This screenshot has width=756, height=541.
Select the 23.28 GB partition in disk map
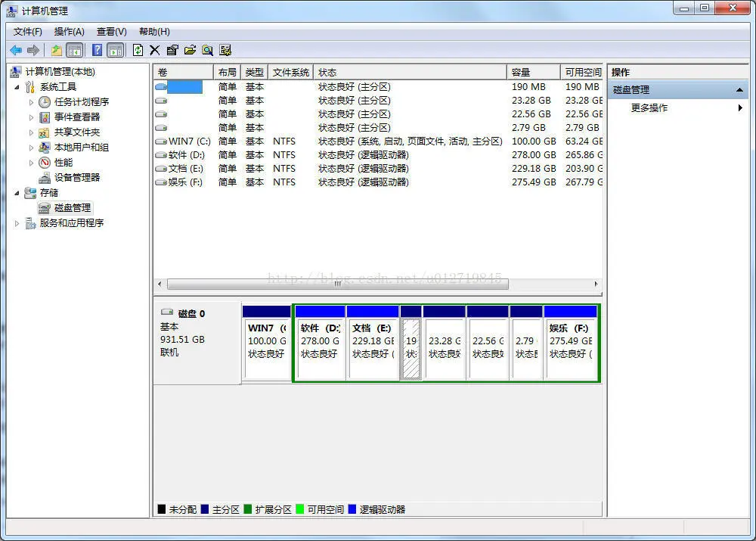pyautogui.click(x=444, y=343)
